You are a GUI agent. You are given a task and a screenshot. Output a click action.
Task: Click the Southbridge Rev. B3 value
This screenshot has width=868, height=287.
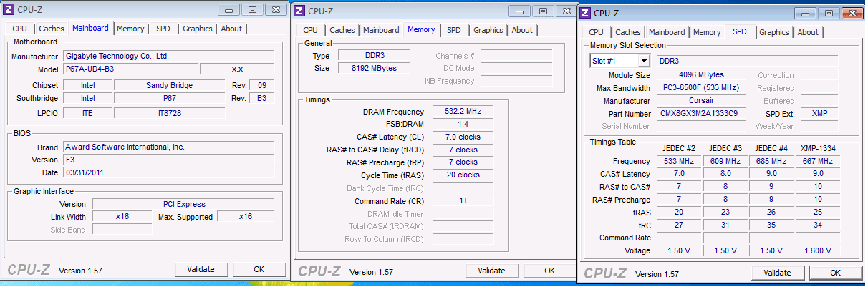261,98
